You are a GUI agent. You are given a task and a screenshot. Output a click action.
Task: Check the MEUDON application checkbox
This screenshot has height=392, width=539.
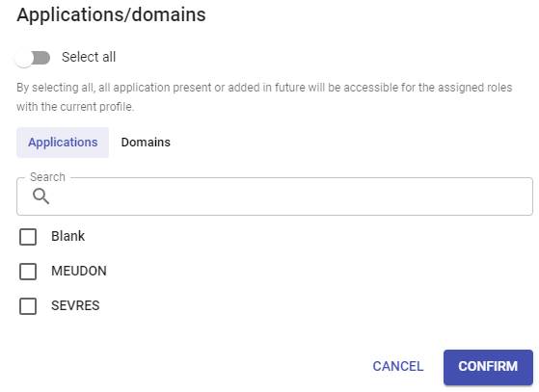(x=28, y=272)
